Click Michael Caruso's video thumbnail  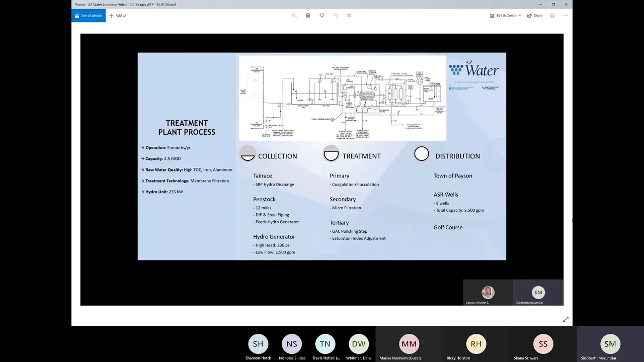point(488,293)
